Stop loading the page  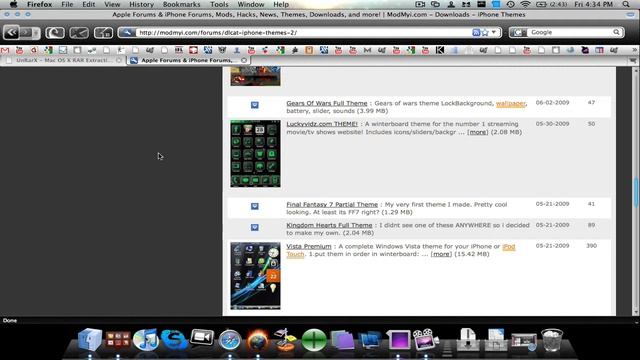pos(79,32)
